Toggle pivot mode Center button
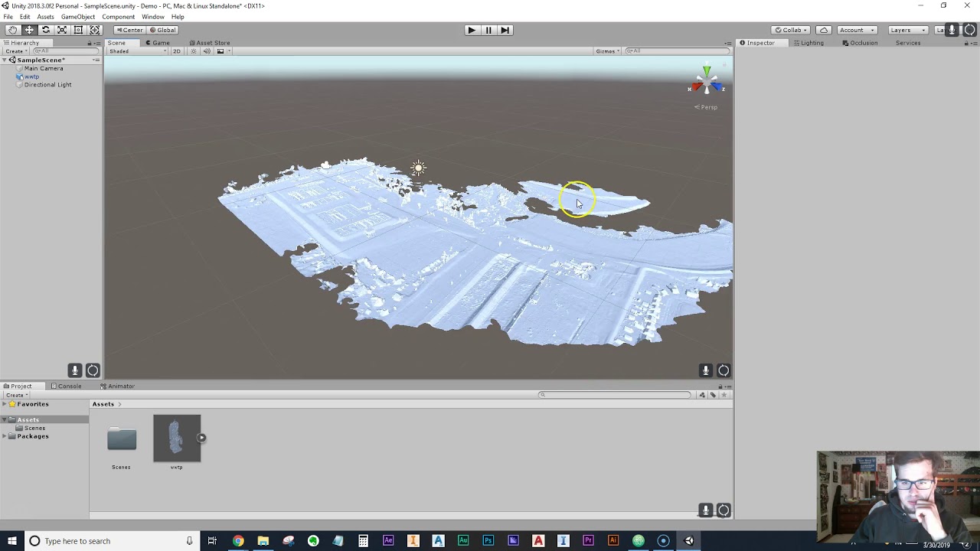Viewport: 980px width, 551px height. pyautogui.click(x=129, y=30)
